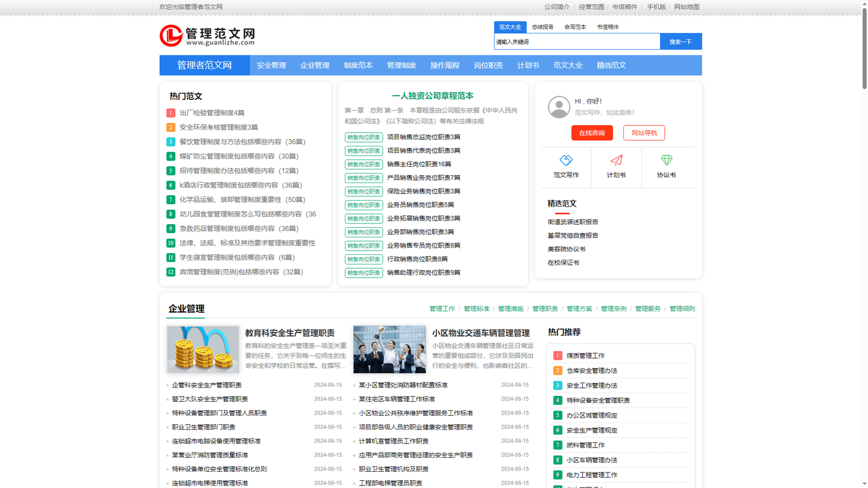
Task: Click the business team article thumbnail
Action: [x=390, y=349]
